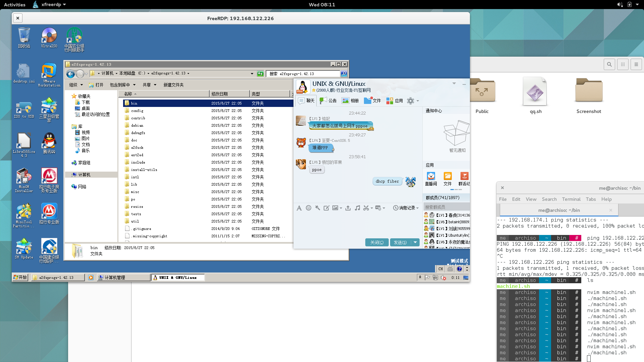
Task: Click the scissors screenshot icon in QQ
Action: 366,208
